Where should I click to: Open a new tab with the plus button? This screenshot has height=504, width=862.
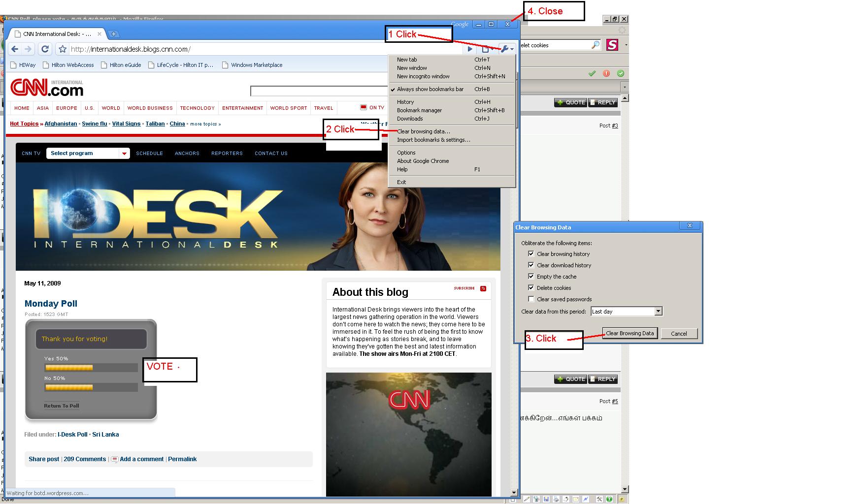click(x=114, y=34)
